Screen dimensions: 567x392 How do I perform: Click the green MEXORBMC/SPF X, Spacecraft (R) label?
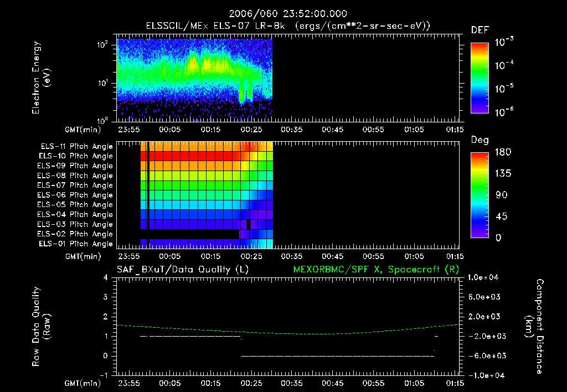376,270
